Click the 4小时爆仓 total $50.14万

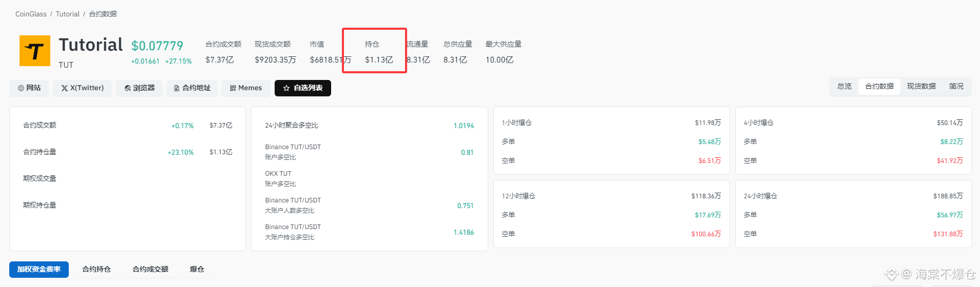[x=950, y=122]
